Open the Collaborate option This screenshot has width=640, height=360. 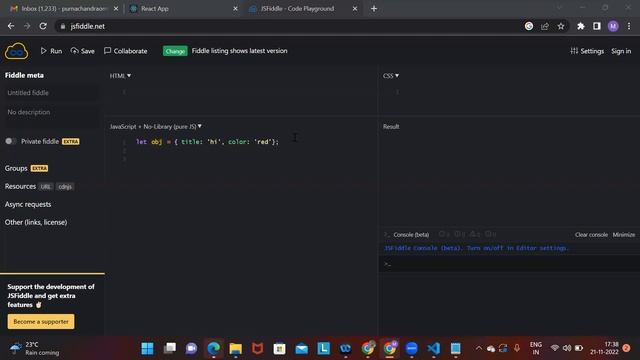coord(126,51)
